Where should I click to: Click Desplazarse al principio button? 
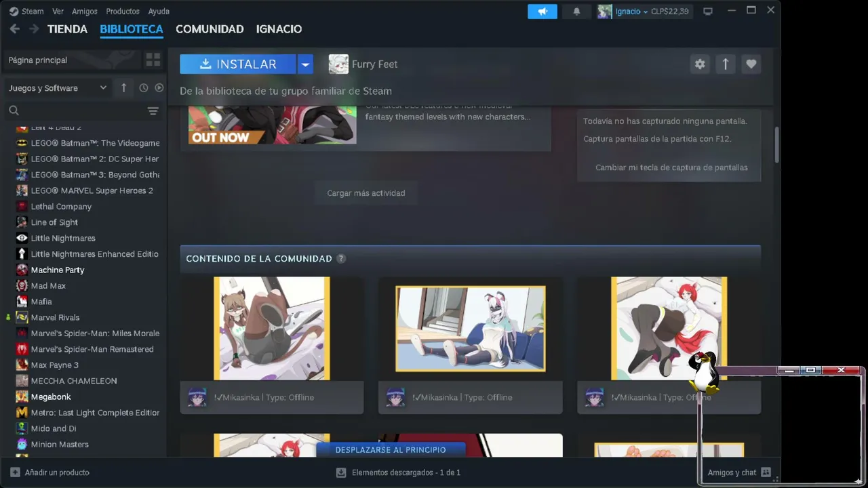tap(391, 449)
